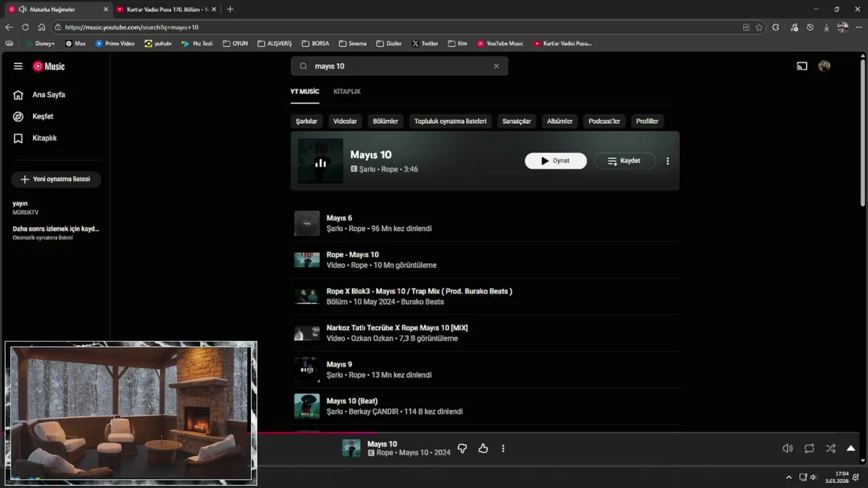Viewport: 868px width, 488px height.
Task: Filter results by Şarkılar chip
Action: [307, 121]
